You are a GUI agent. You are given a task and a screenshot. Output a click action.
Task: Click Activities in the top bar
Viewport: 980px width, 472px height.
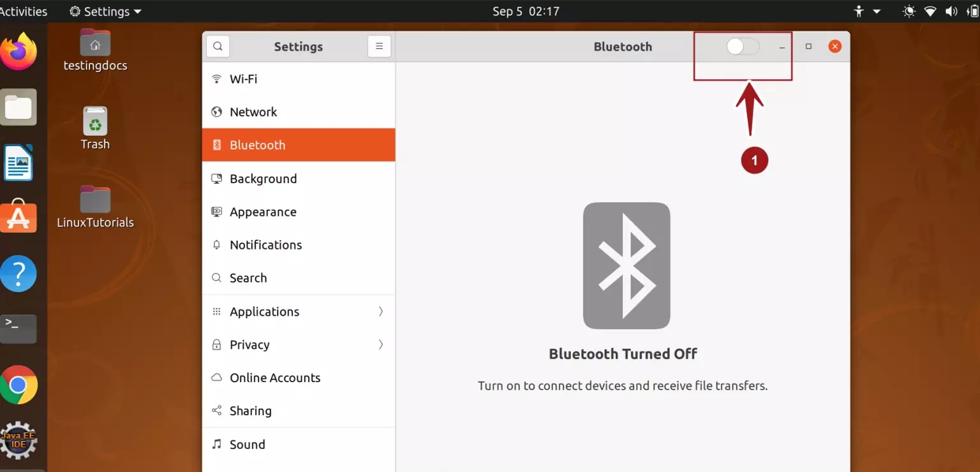(x=24, y=11)
